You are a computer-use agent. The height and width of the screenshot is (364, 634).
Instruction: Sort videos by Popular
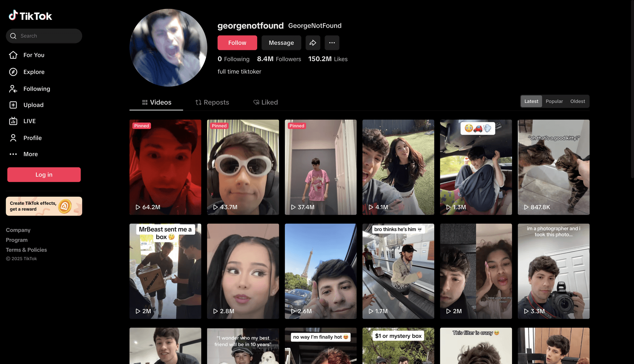tap(554, 101)
